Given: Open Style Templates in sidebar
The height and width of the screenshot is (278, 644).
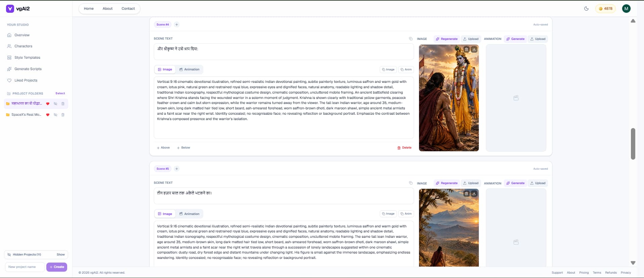Looking at the screenshot, I should tap(27, 58).
